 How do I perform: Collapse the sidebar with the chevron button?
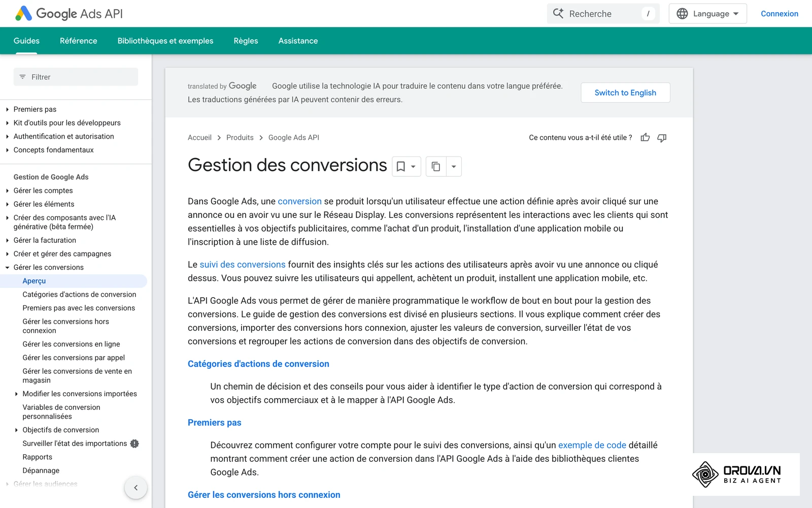(x=136, y=488)
